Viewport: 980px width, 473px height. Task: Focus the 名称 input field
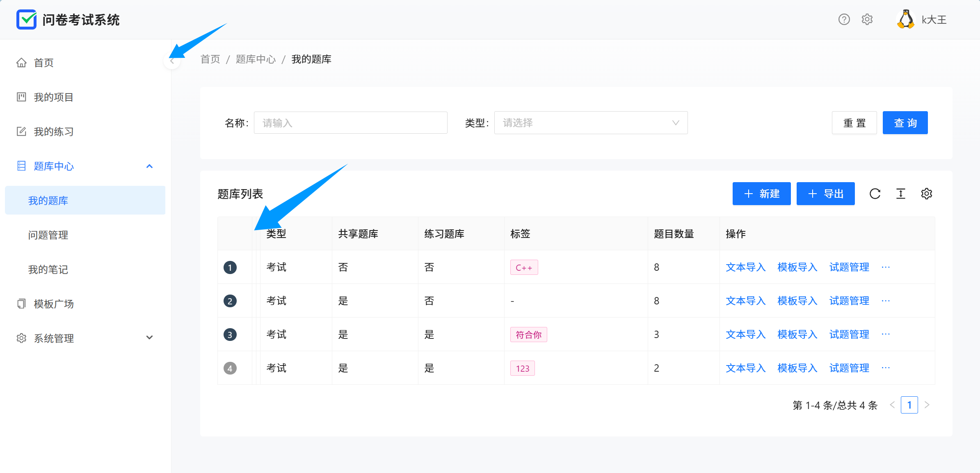tap(350, 123)
